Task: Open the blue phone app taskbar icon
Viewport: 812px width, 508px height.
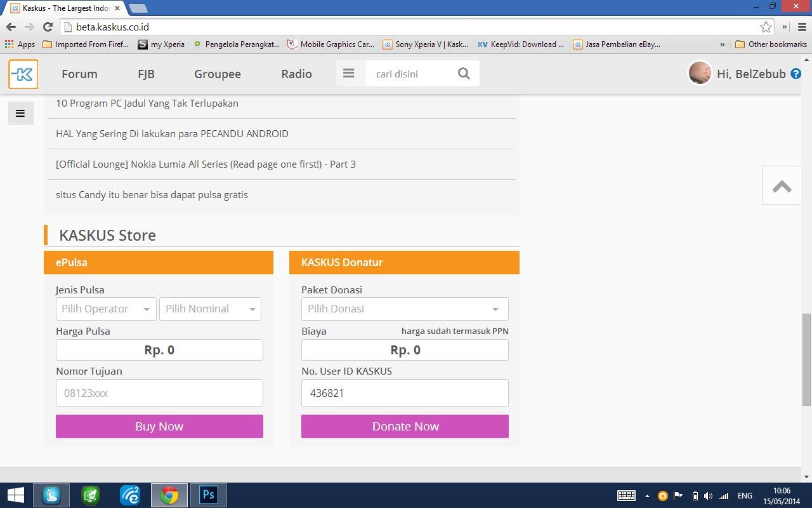Action: [x=51, y=495]
